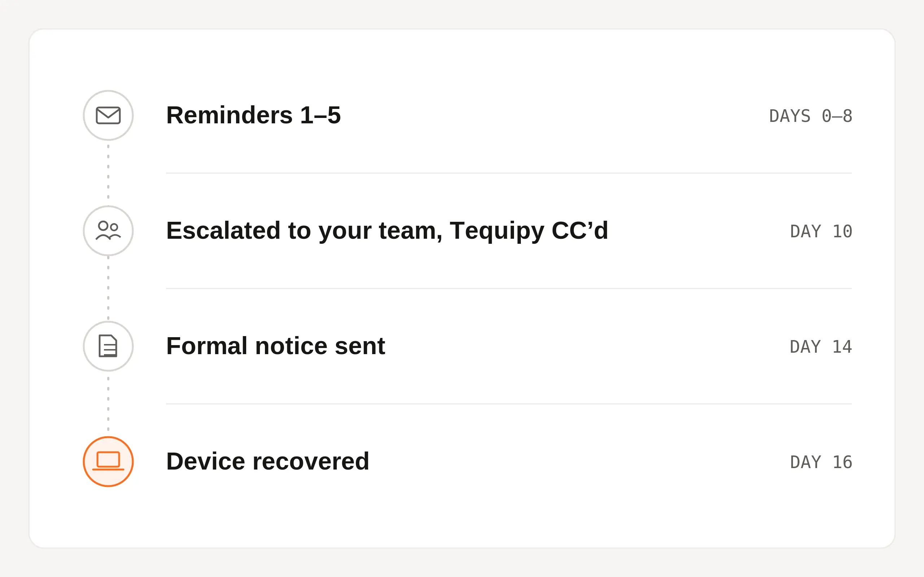
Task: Click divider line under Reminders 1–5 row
Action: (509, 173)
